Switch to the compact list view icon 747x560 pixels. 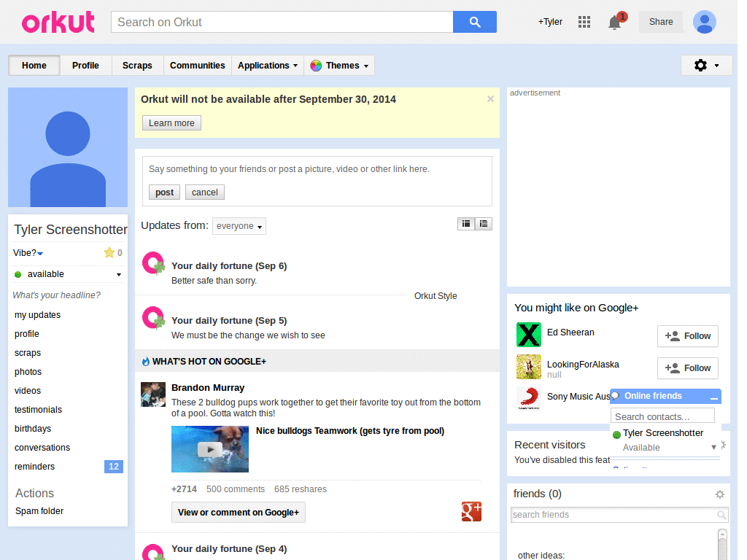tap(466, 224)
